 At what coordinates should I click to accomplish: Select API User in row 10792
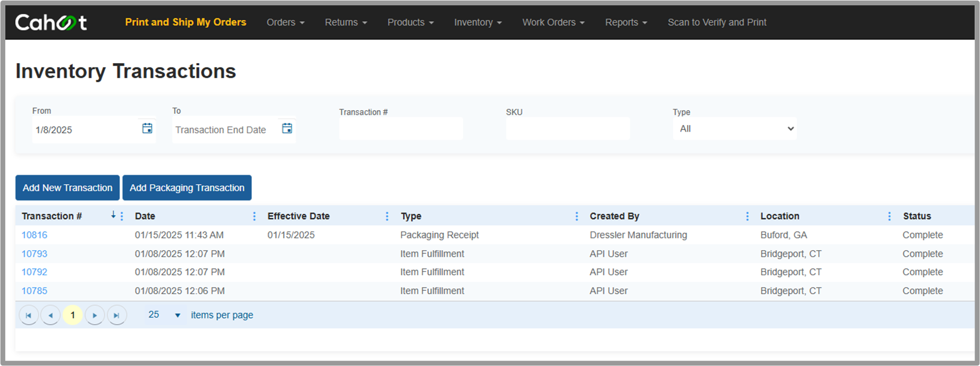(x=609, y=272)
